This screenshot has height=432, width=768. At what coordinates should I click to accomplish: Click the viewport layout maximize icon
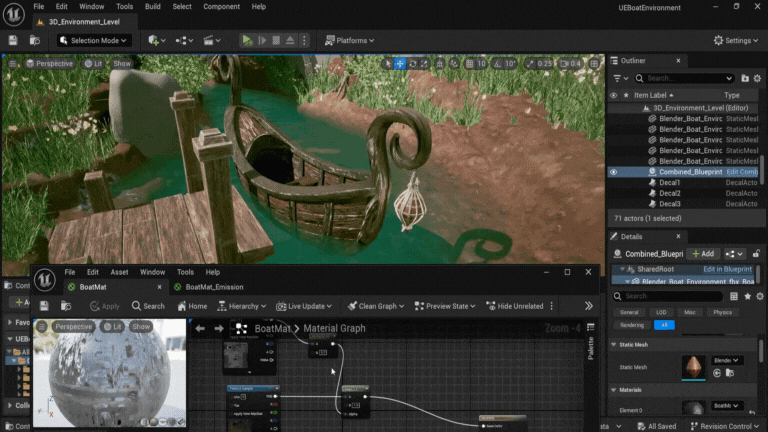click(x=594, y=64)
